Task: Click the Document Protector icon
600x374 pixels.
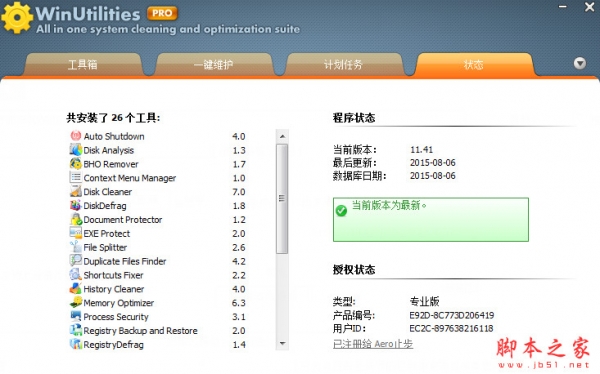Action: tap(76, 219)
